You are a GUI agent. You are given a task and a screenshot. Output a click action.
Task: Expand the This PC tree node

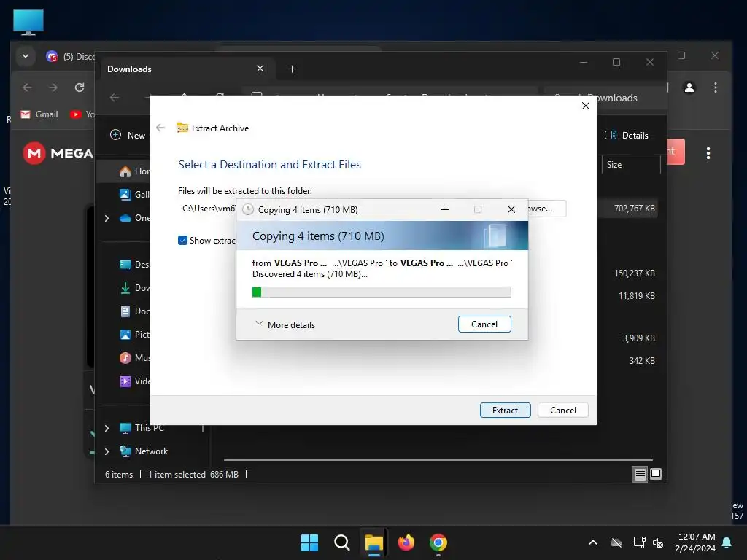pos(107,428)
